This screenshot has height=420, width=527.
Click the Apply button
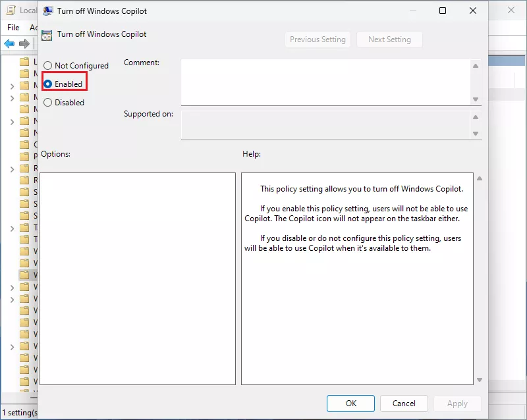457,403
